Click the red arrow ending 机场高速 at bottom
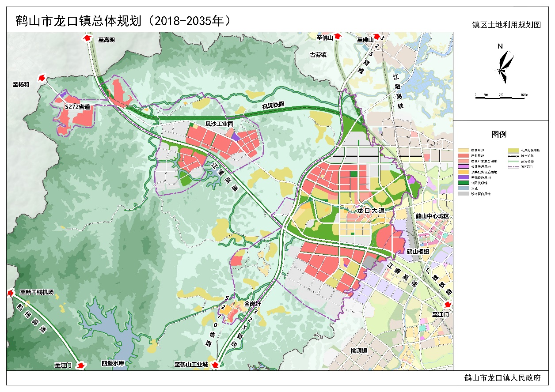Screen dimensions: 555x392 point(81,365)
